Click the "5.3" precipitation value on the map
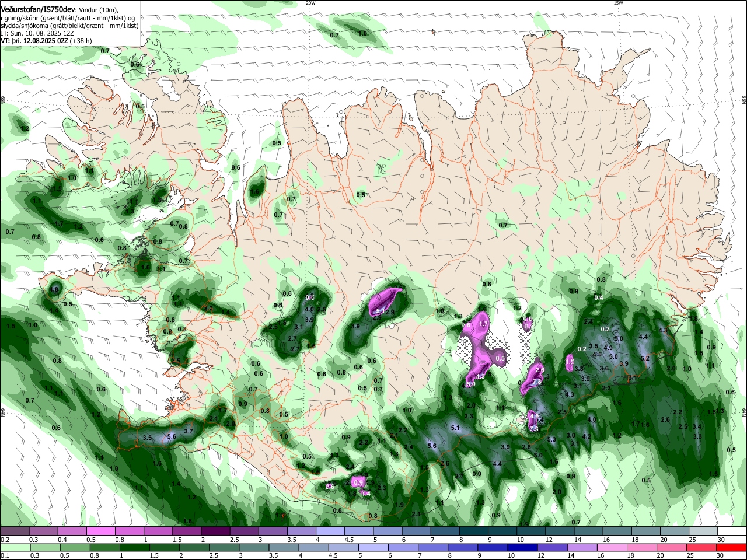747x560 pixels. coord(551,439)
